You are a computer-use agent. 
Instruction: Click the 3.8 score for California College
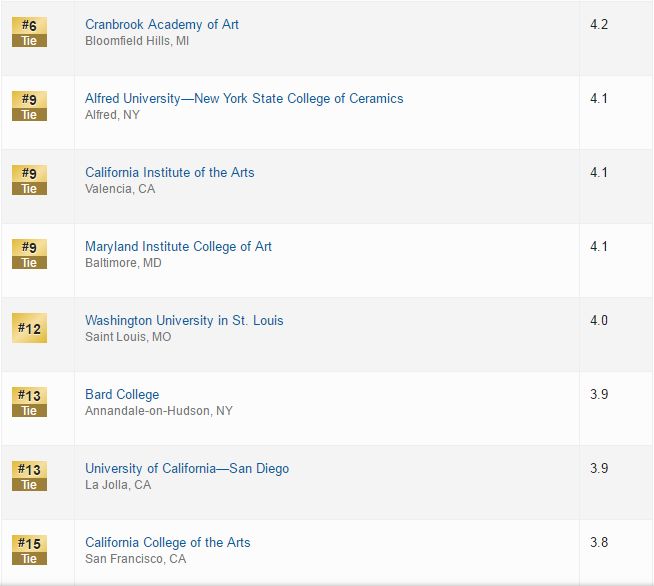point(599,542)
